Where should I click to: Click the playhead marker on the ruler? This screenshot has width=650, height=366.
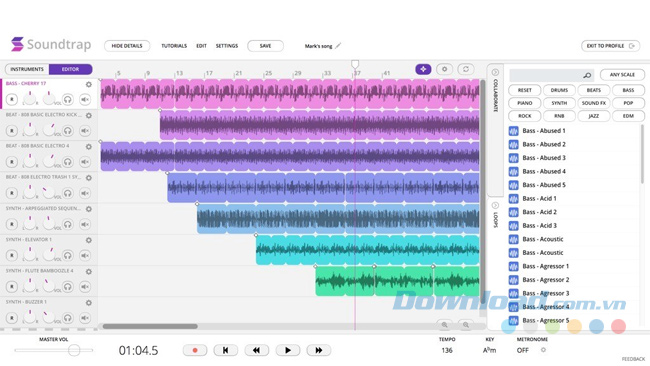click(355, 64)
